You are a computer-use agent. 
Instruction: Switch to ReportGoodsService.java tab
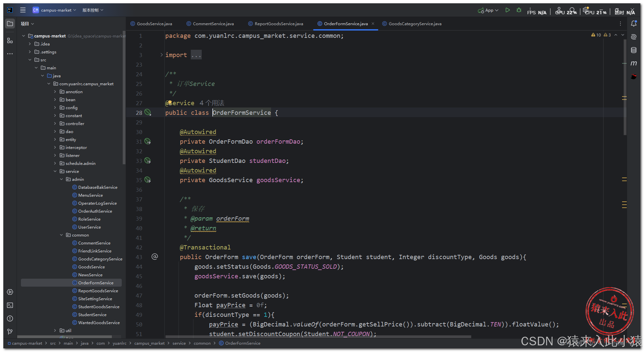point(276,24)
